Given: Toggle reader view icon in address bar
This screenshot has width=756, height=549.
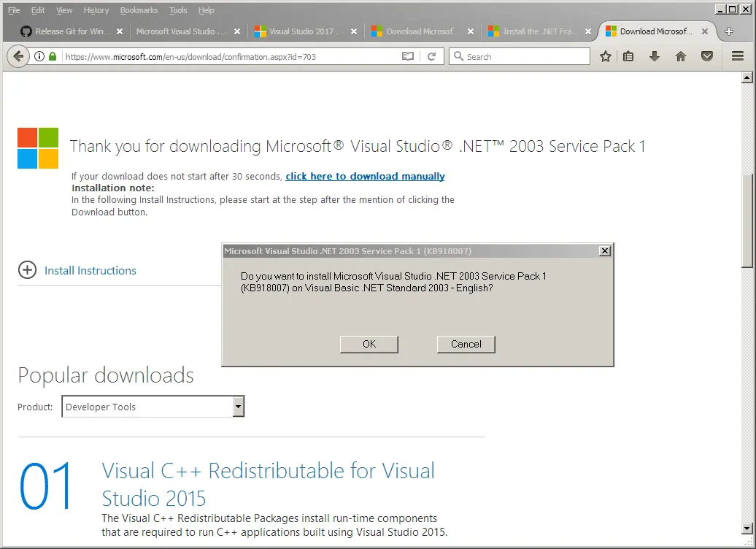Looking at the screenshot, I should (x=408, y=56).
